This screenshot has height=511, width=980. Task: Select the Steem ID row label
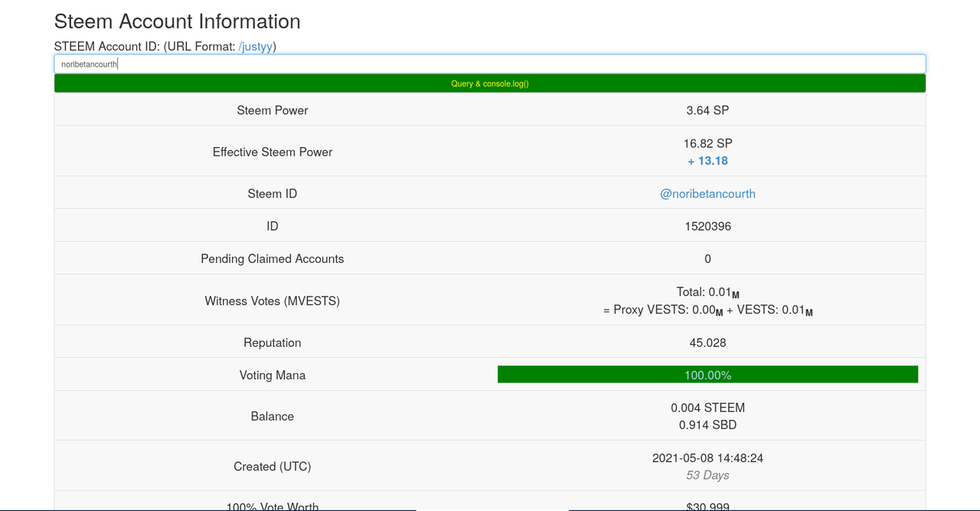pos(273,194)
